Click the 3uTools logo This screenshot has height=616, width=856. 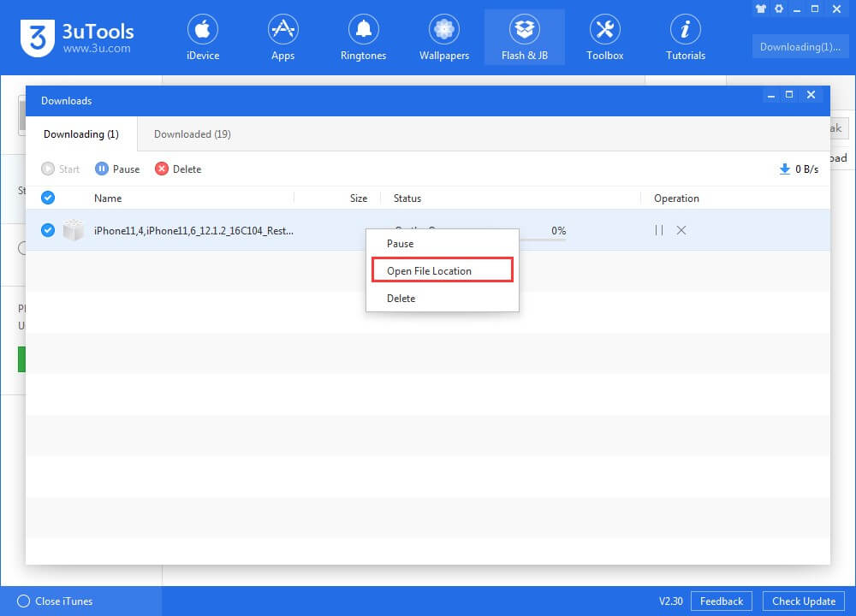[x=77, y=38]
